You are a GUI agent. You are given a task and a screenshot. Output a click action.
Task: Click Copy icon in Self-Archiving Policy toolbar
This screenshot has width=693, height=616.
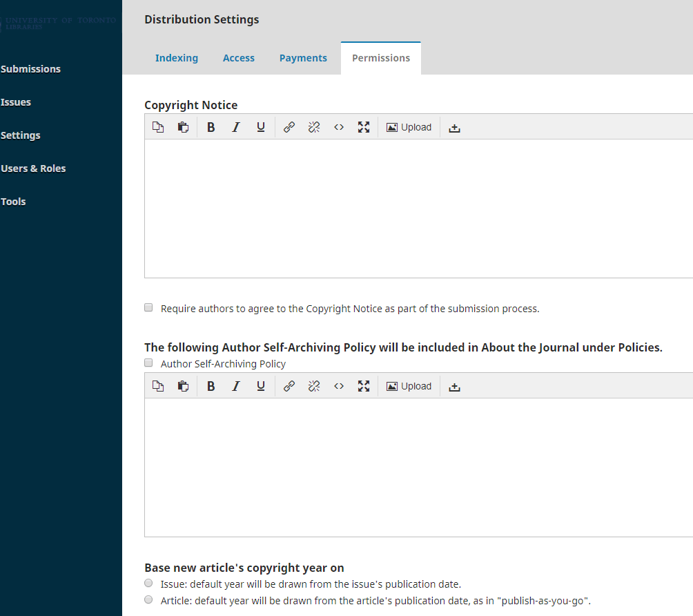(158, 387)
